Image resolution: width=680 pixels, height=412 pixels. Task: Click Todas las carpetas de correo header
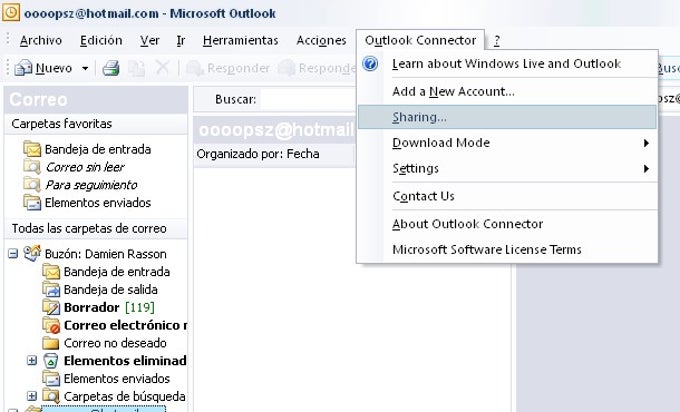tap(96, 229)
